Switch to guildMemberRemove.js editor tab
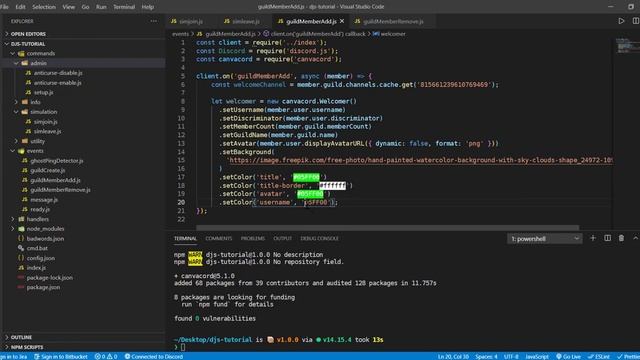Viewport: 640px width, 360px height. pos(393,21)
